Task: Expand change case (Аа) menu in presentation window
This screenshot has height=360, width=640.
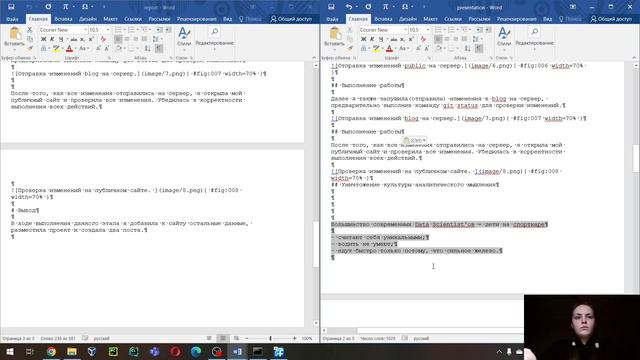Action: tap(403, 49)
